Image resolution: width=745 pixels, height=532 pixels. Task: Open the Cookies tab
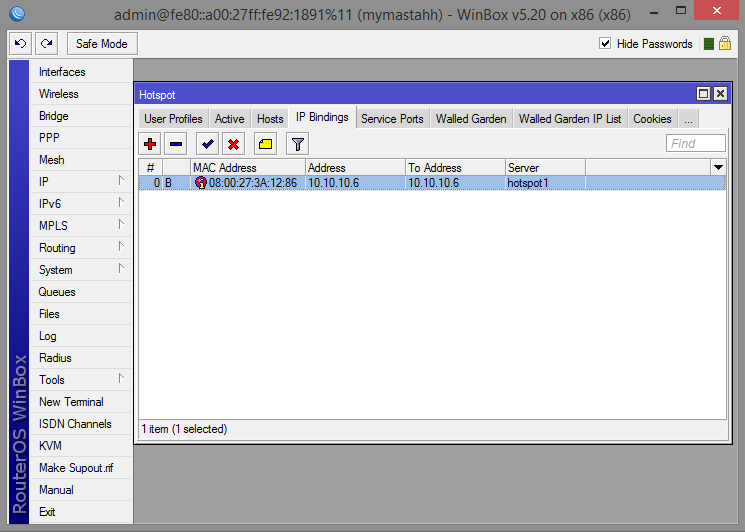tap(652, 119)
